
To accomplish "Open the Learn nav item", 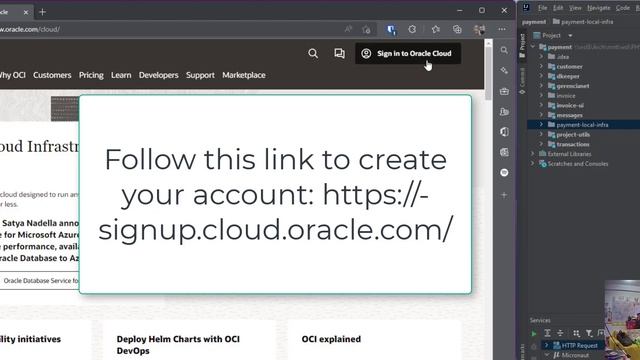I will (121, 75).
